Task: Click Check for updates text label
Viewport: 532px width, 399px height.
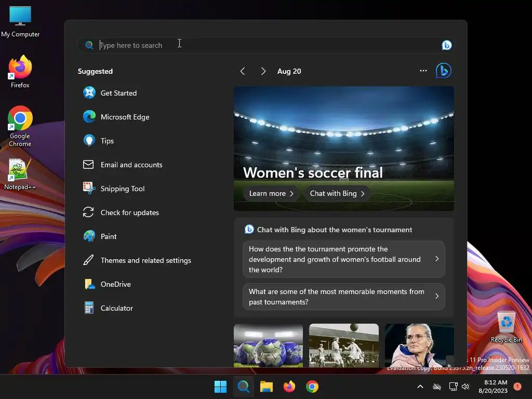Action: (x=129, y=212)
